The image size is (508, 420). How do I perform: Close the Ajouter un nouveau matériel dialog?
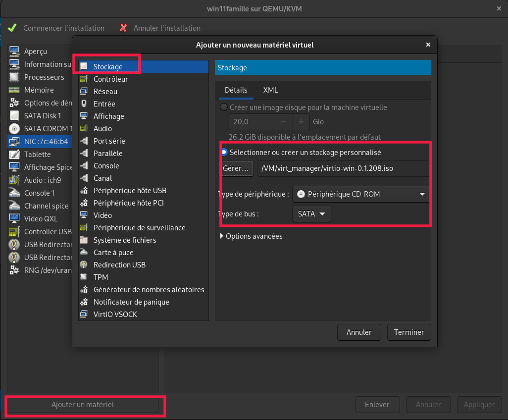tap(428, 45)
